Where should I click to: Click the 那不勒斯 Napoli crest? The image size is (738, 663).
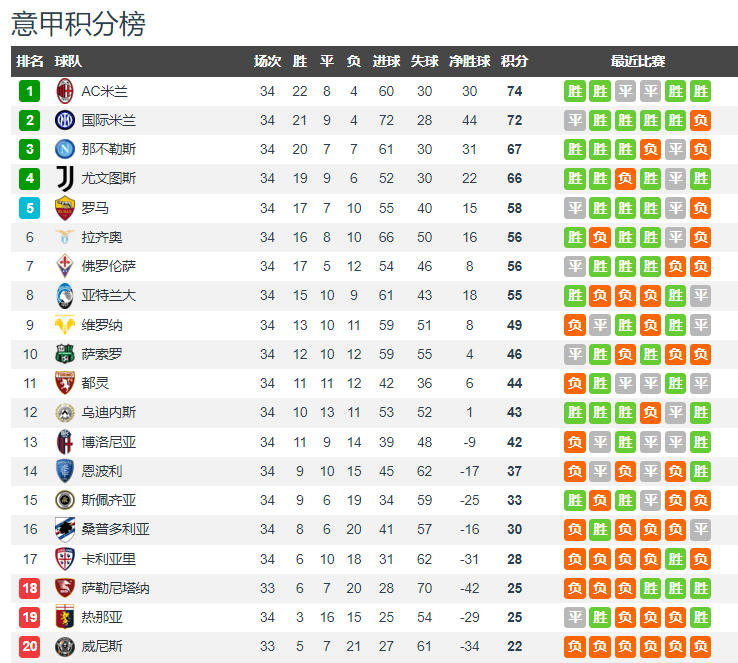(64, 150)
